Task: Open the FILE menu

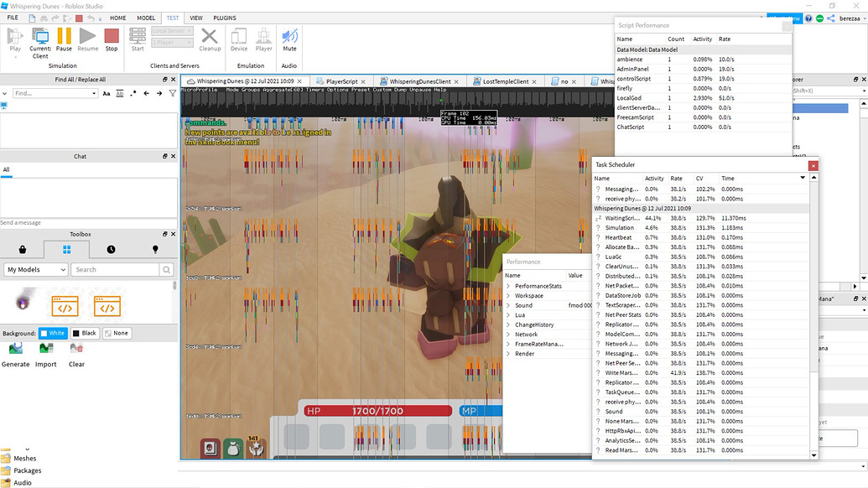Action: click(x=13, y=18)
